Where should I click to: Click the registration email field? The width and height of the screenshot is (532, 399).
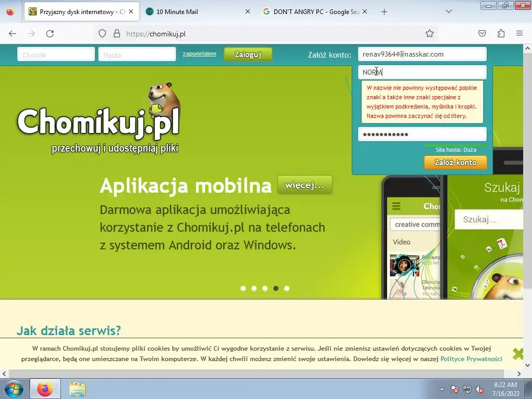(422, 54)
